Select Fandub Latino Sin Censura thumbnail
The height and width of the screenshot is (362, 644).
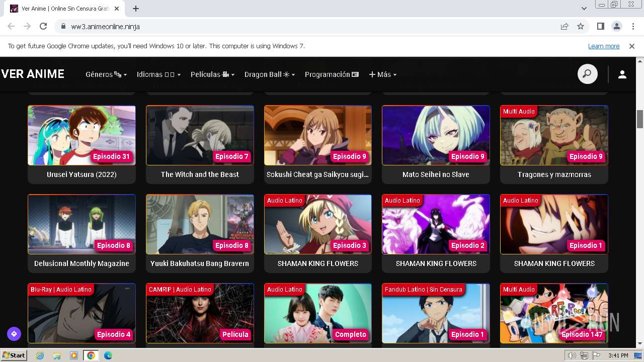[436, 313]
